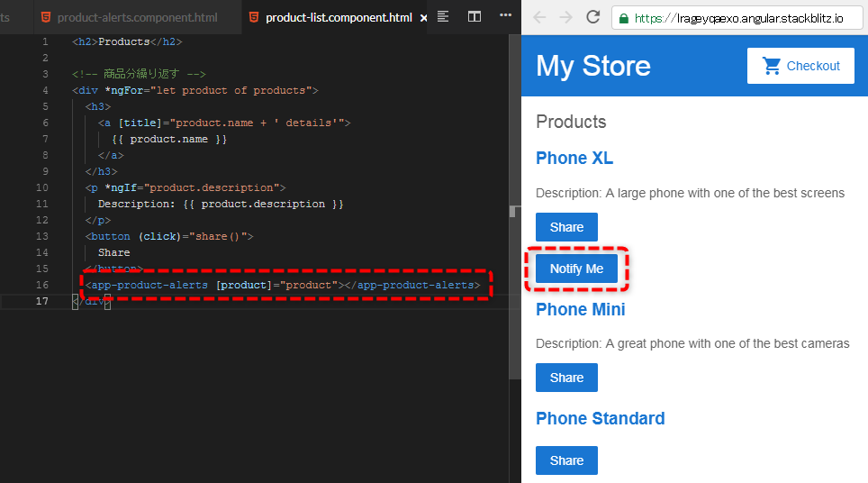This screenshot has height=483, width=868.
Task: Click the 'Share' text on code line 14
Action: point(114,252)
